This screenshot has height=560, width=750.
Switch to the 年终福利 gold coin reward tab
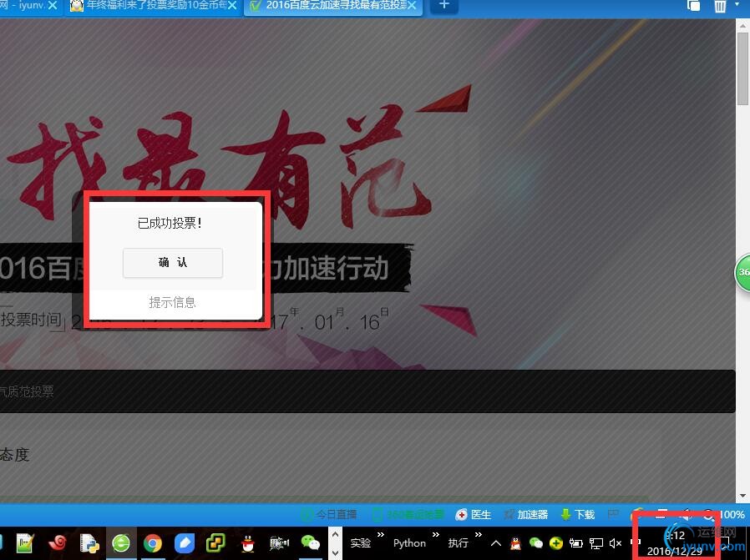[150, 7]
